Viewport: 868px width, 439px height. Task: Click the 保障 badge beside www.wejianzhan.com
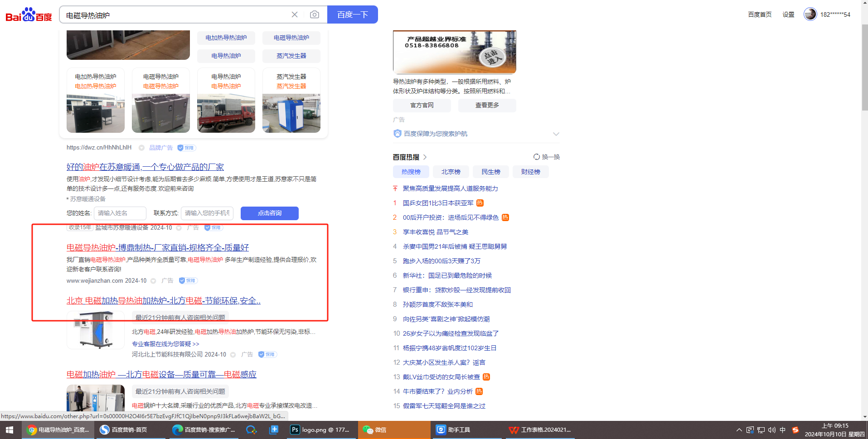click(x=188, y=280)
